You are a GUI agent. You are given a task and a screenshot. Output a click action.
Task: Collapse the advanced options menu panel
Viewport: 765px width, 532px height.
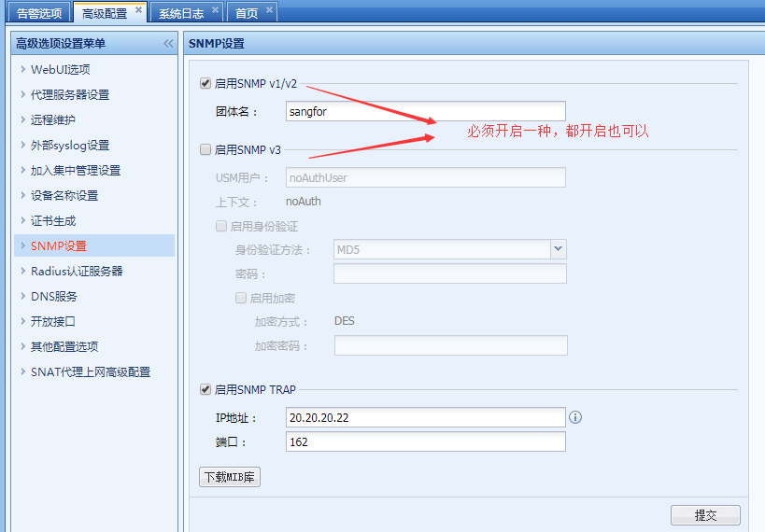tap(168, 43)
